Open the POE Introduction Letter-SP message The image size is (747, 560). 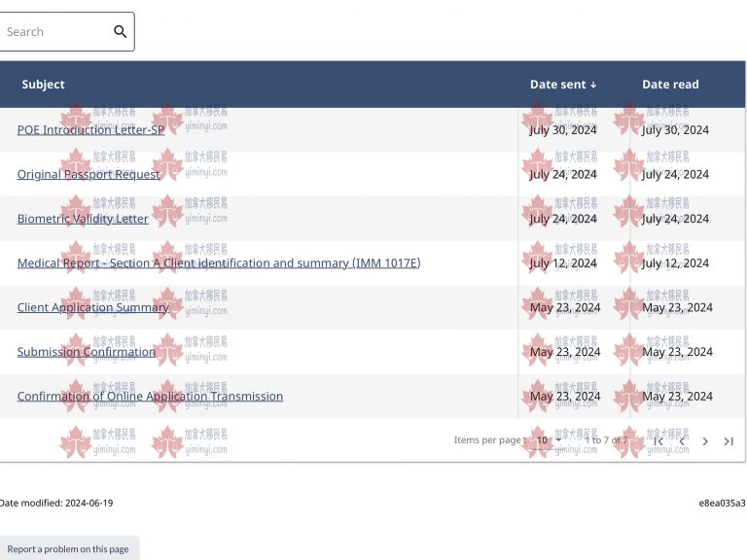tap(90, 130)
